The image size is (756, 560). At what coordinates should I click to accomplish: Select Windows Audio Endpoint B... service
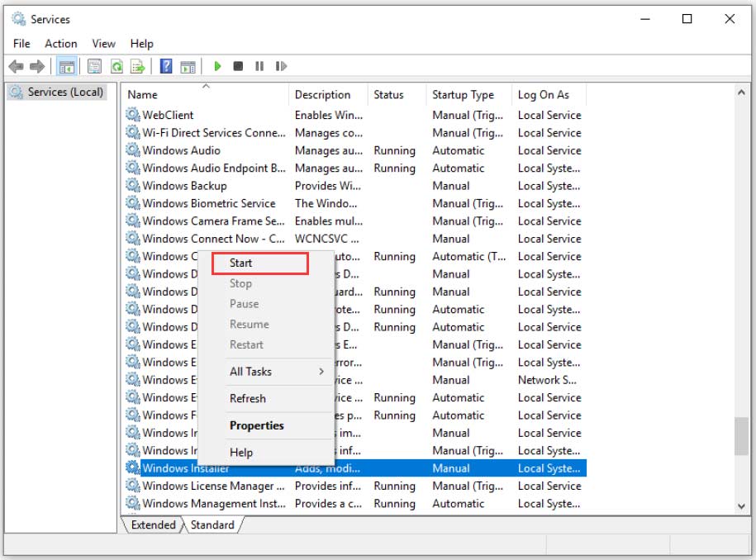355,168
